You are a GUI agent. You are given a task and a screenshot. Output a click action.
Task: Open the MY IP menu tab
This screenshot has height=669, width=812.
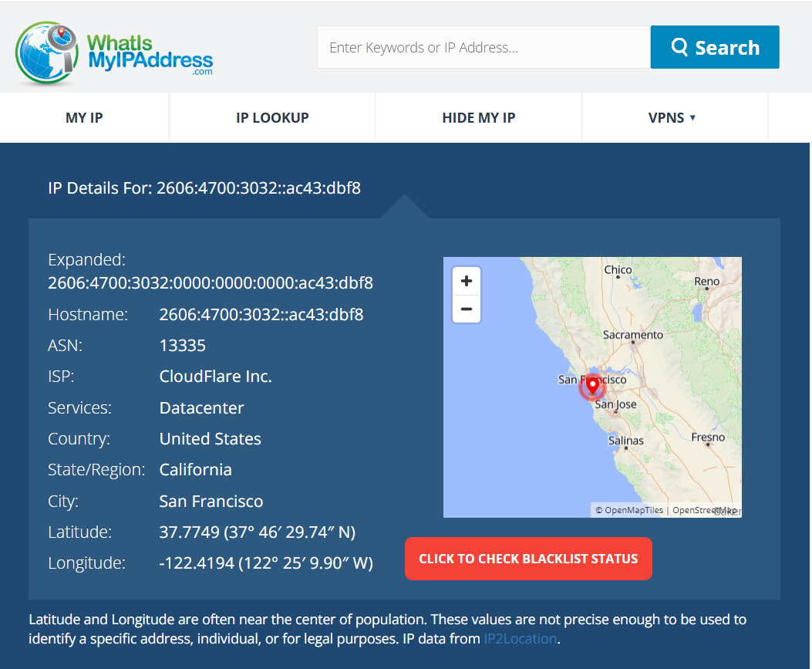pyautogui.click(x=84, y=117)
